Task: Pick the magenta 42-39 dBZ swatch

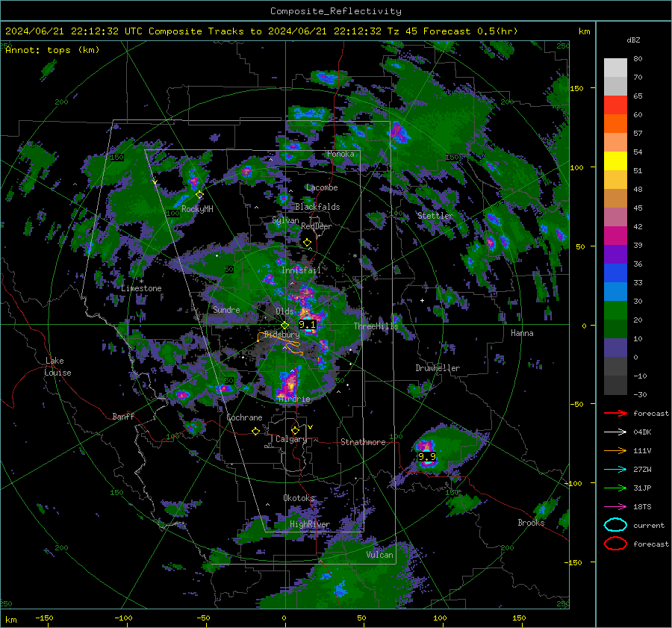Action: [615, 236]
